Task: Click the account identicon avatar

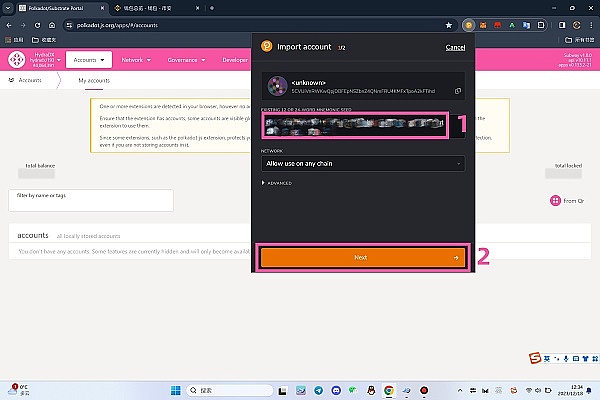Action: click(275, 86)
